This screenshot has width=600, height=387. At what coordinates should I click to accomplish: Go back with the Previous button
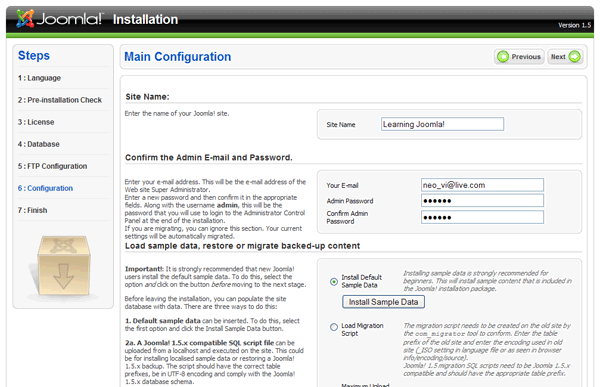[x=519, y=57]
